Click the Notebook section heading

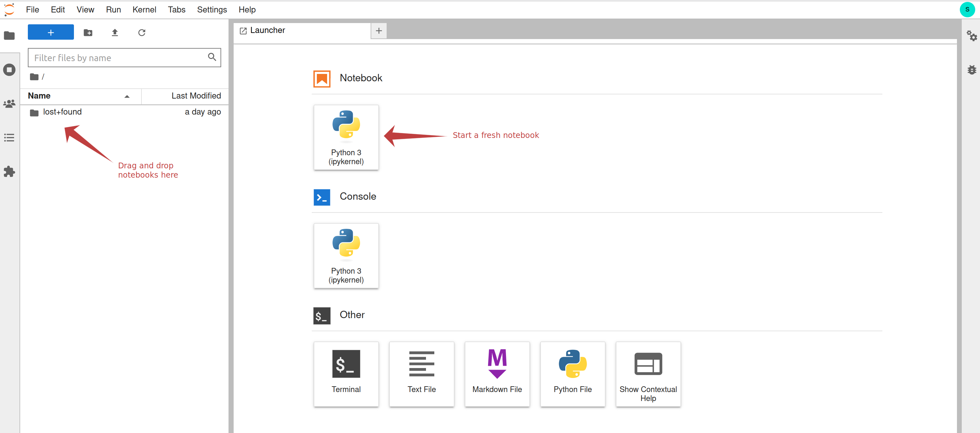361,78
